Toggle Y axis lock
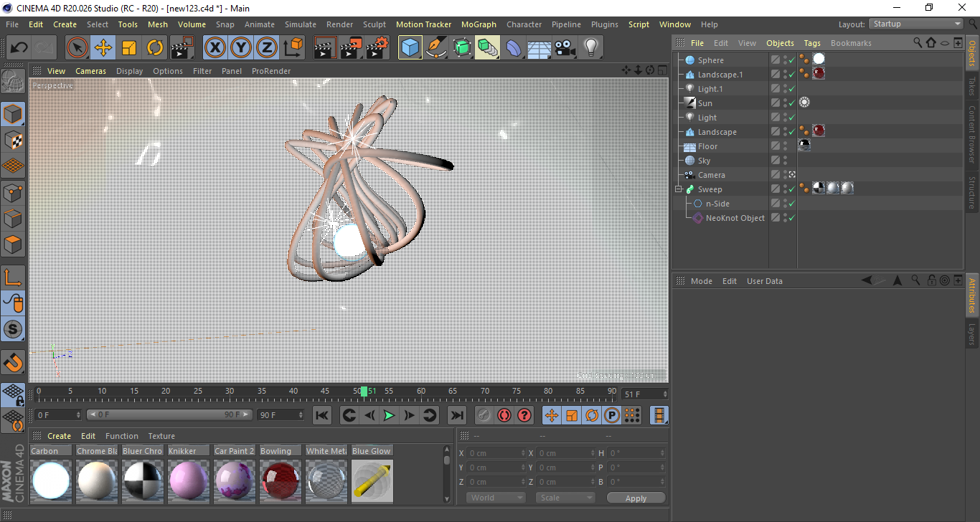980x522 pixels. pyautogui.click(x=241, y=48)
